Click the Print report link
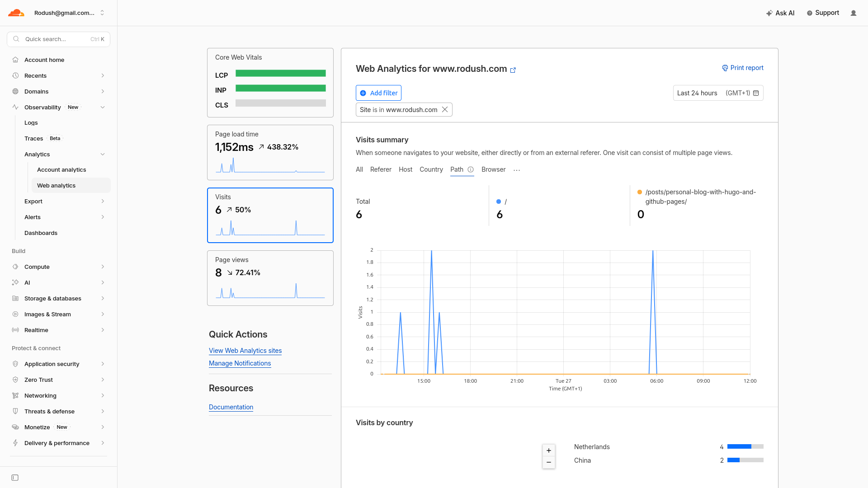Image resolution: width=868 pixels, height=488 pixels. pyautogui.click(x=743, y=68)
